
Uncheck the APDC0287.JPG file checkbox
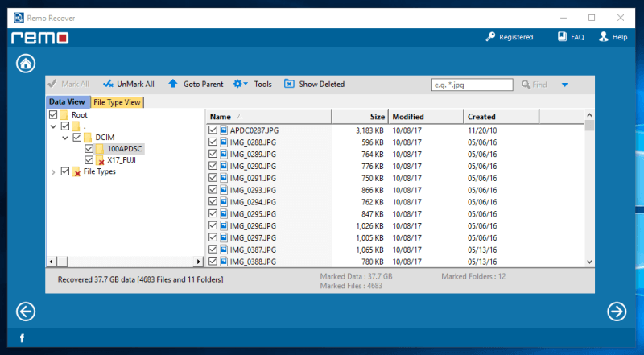(x=213, y=130)
